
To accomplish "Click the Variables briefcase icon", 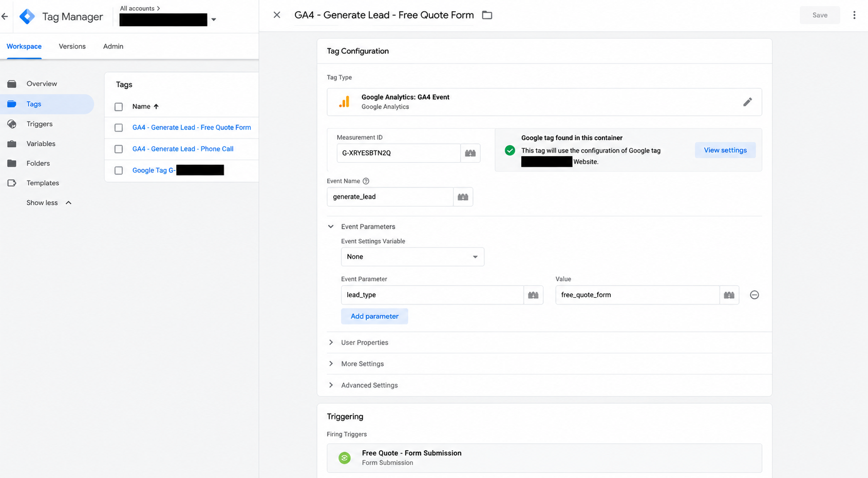I will [x=12, y=144].
